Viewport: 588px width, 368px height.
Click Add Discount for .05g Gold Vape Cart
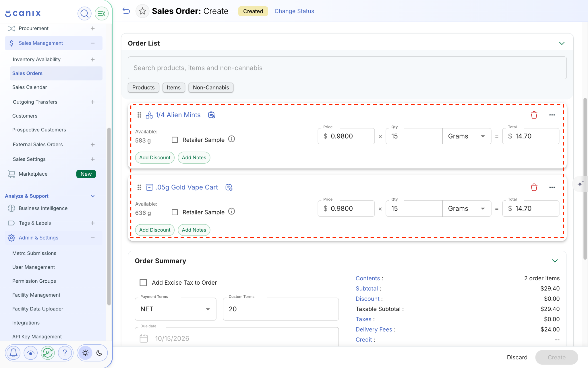click(155, 230)
